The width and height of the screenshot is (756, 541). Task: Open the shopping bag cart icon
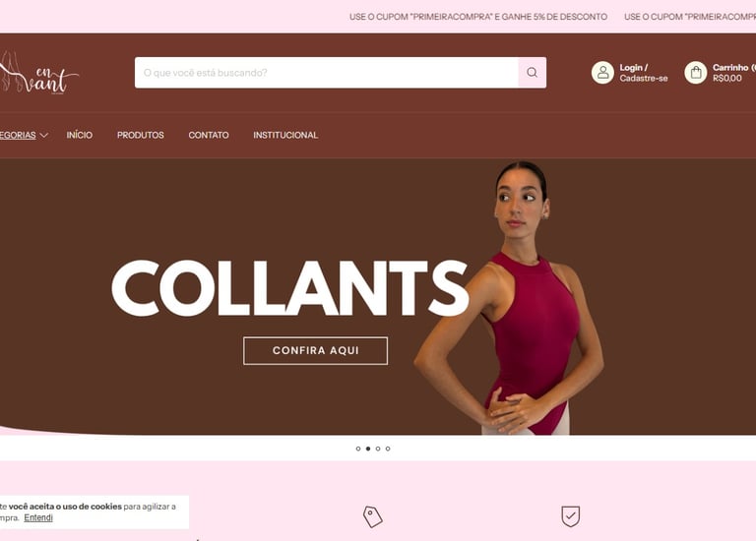696,72
